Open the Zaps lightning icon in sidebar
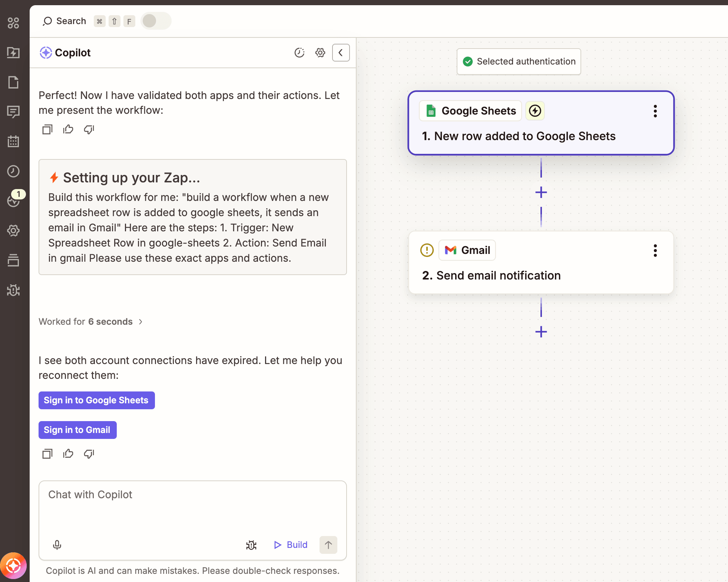 point(13,53)
